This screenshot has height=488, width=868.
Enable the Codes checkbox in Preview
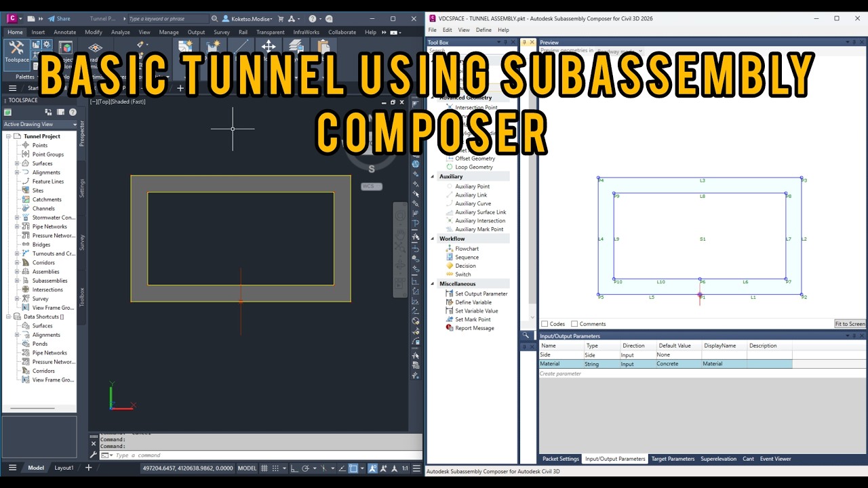[545, 324]
